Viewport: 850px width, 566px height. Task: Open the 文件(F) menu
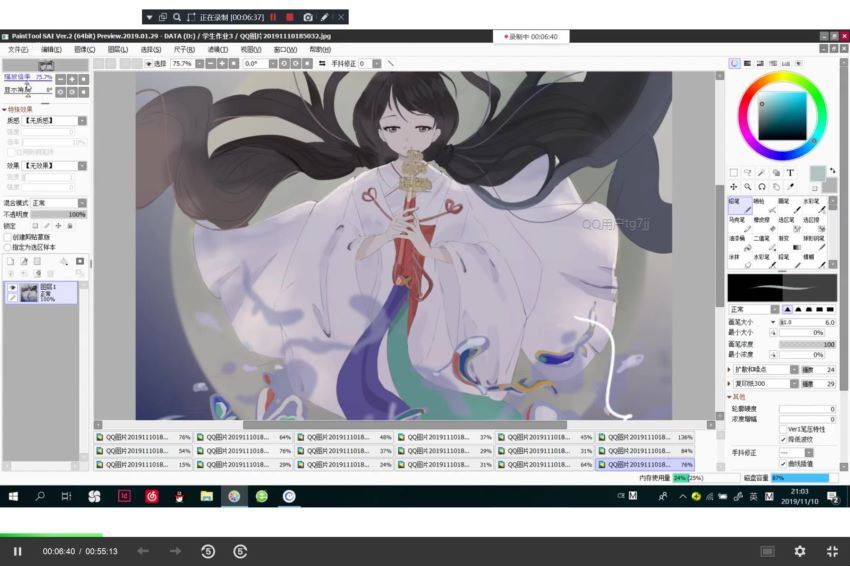18,49
